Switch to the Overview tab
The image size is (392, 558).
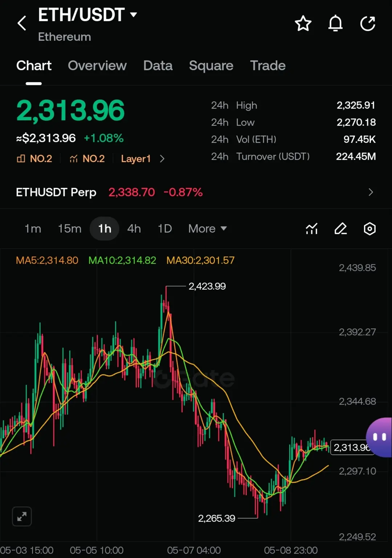click(97, 66)
